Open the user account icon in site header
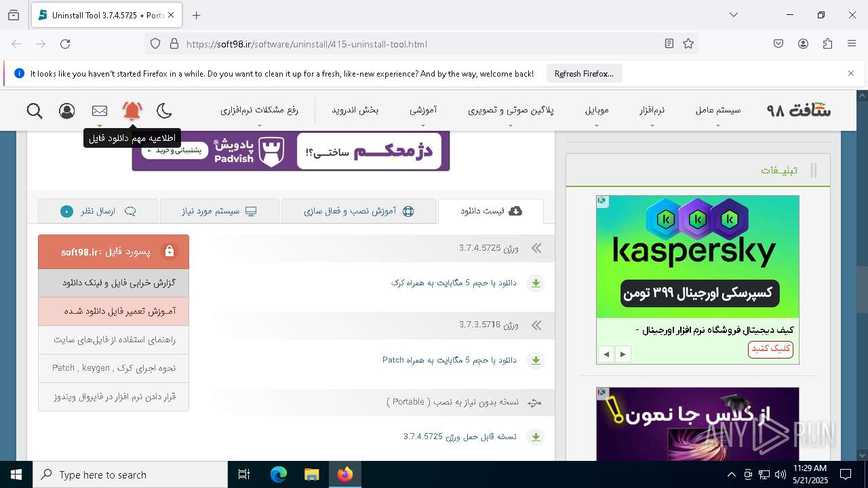Image resolution: width=868 pixels, height=488 pixels. tap(67, 110)
